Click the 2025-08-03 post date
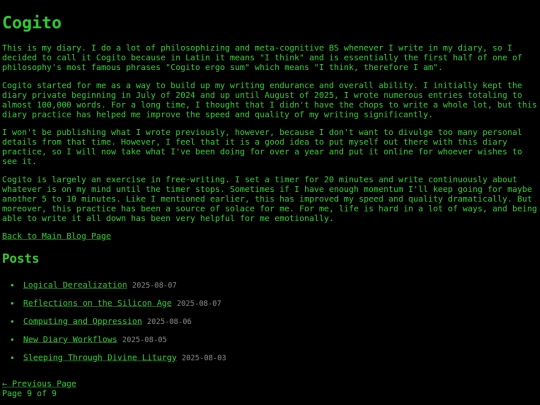Viewport: 540px width, 405px height. [204, 358]
